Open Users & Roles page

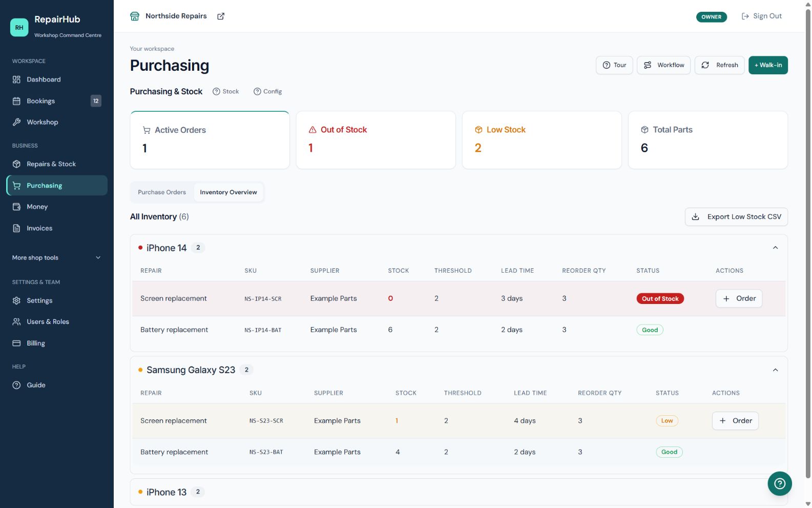(57, 322)
